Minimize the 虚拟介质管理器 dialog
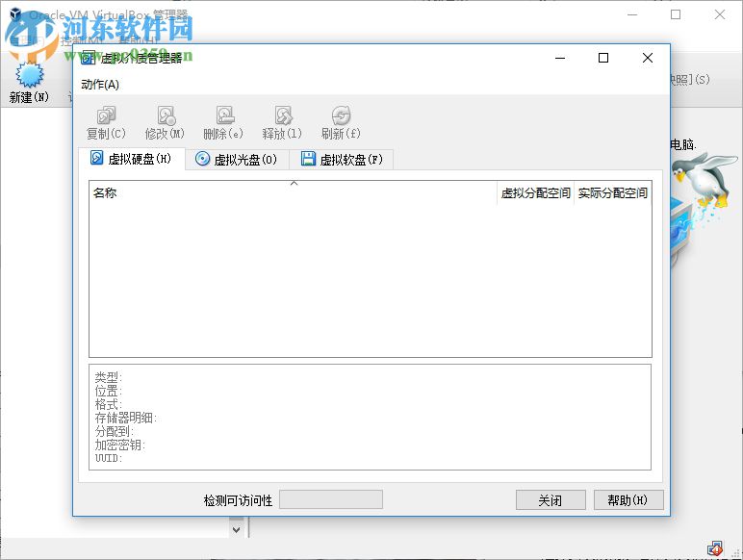743x560 pixels. tap(560, 58)
